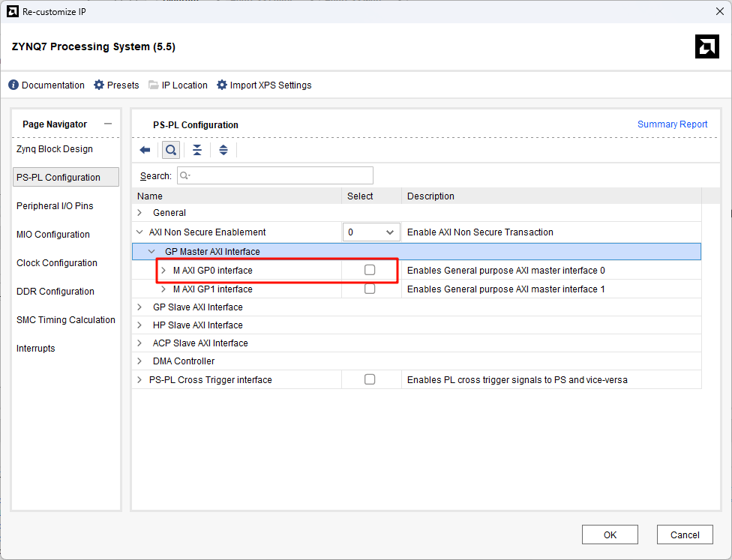Screen dimensions: 732x560
Task: Expand the HP Slave AXI Interface node
Action: (x=139, y=325)
